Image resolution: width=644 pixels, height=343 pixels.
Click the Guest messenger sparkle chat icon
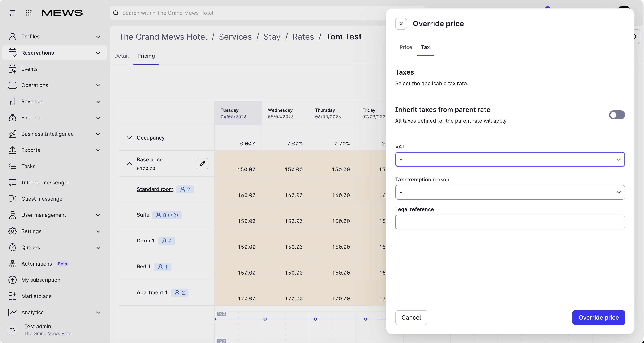pyautogui.click(x=13, y=199)
